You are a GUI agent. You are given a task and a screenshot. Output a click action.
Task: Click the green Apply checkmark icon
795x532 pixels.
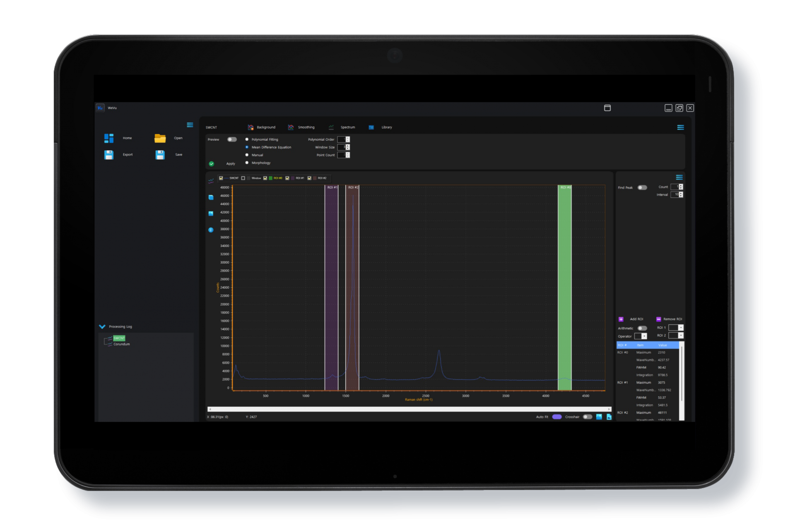point(212,164)
